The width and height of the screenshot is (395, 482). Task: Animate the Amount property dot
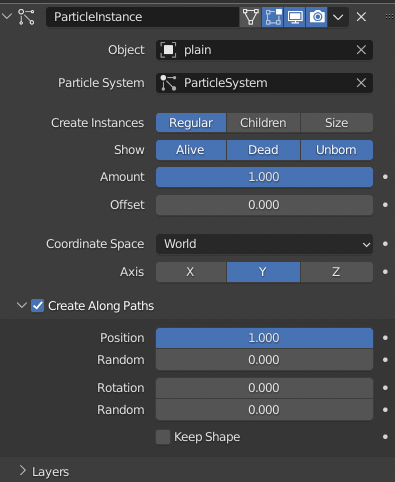(385, 177)
